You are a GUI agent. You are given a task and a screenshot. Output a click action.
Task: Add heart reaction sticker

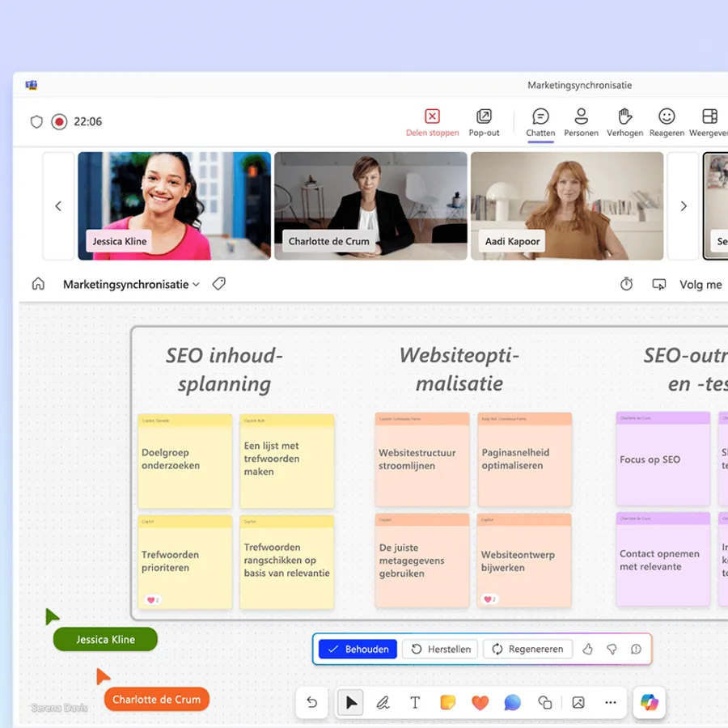tap(480, 702)
